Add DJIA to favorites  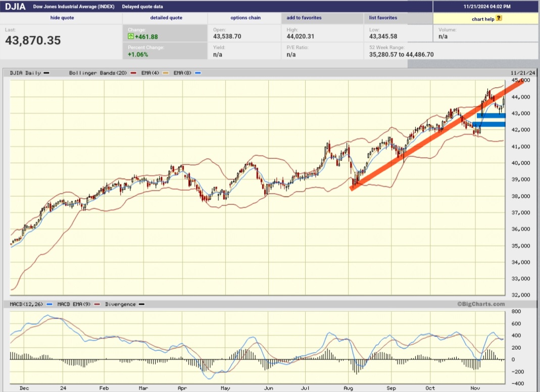tap(304, 18)
